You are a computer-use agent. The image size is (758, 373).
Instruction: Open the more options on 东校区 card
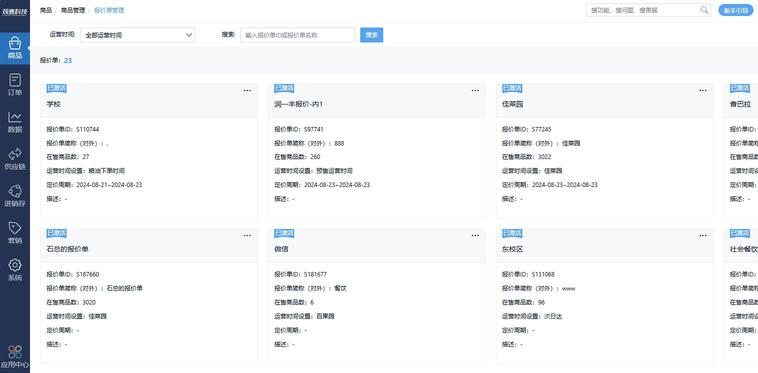tap(703, 235)
